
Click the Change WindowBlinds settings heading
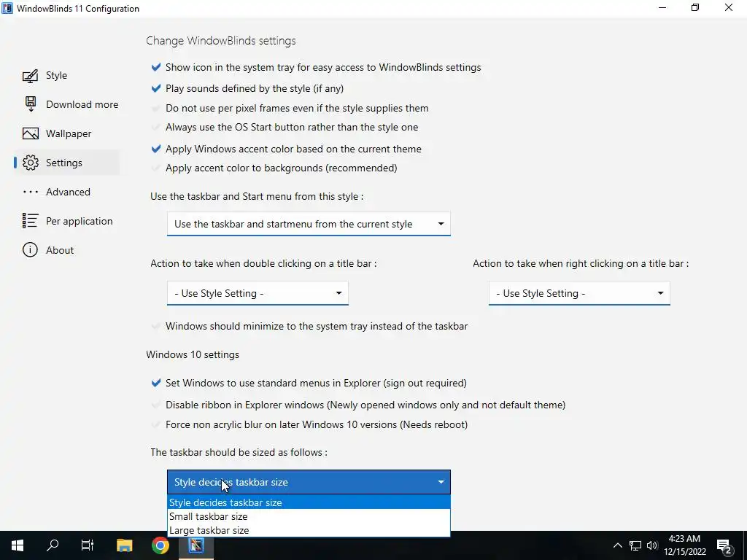(x=220, y=41)
